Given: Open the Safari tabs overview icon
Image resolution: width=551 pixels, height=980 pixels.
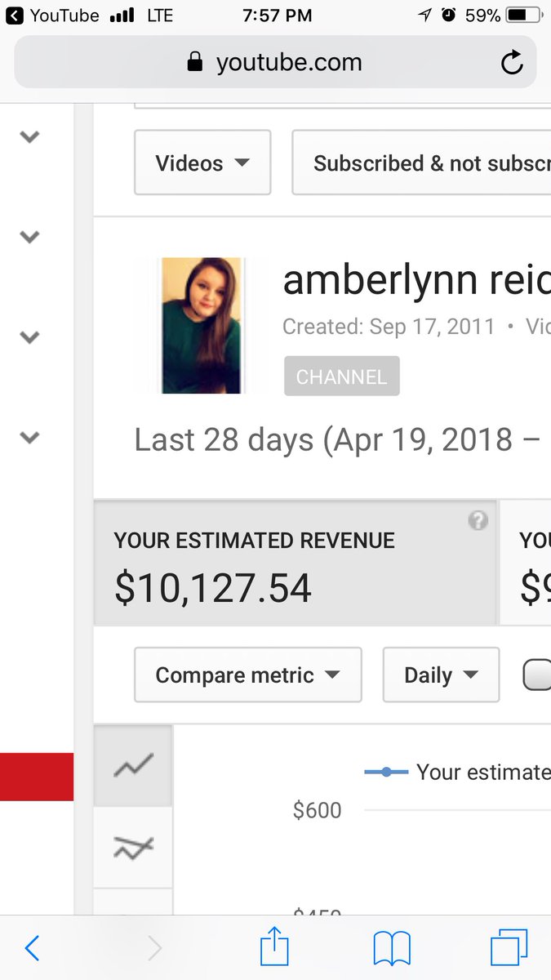Looking at the screenshot, I should pyautogui.click(x=509, y=948).
